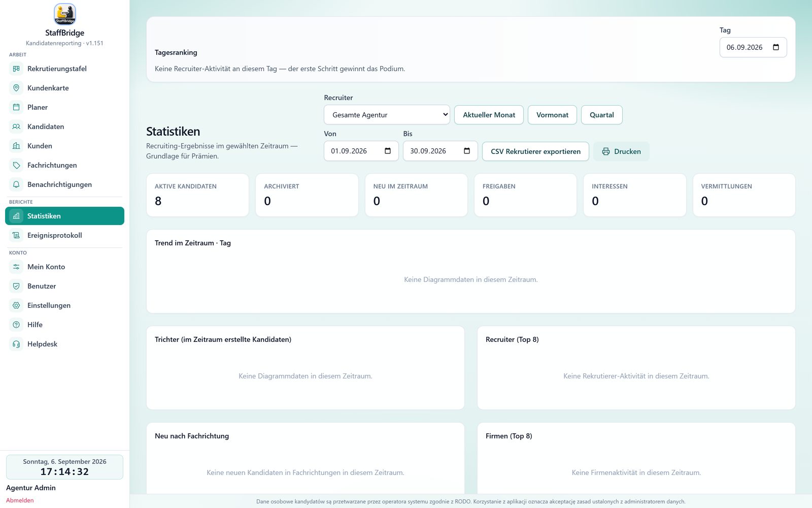This screenshot has height=508, width=812.
Task: Click the Hilfe question mark icon
Action: click(16, 325)
